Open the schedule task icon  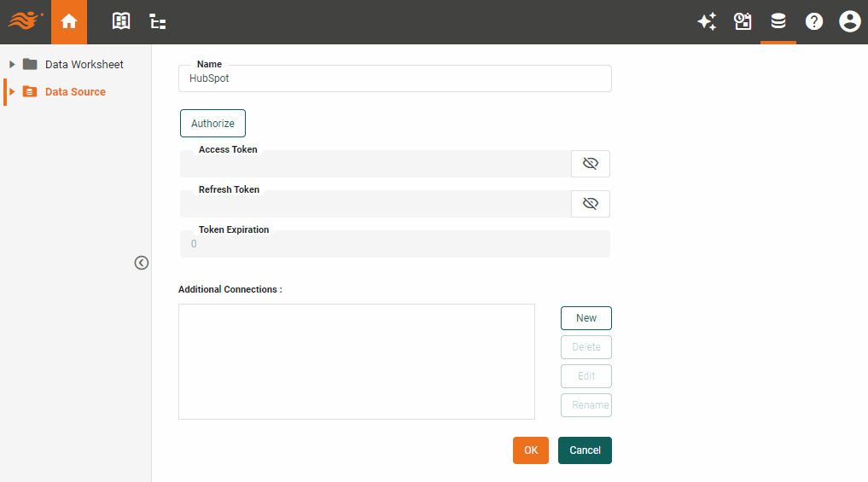tap(743, 22)
